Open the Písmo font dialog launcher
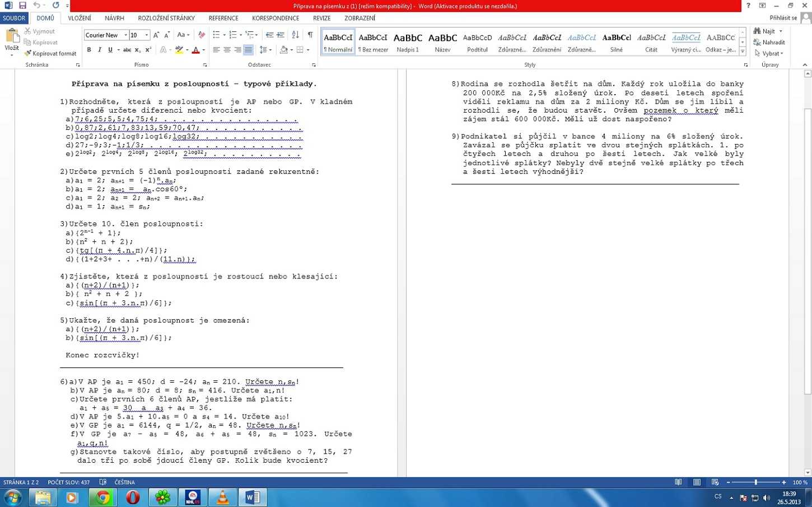Viewport: 812px width, 507px height. [205, 65]
